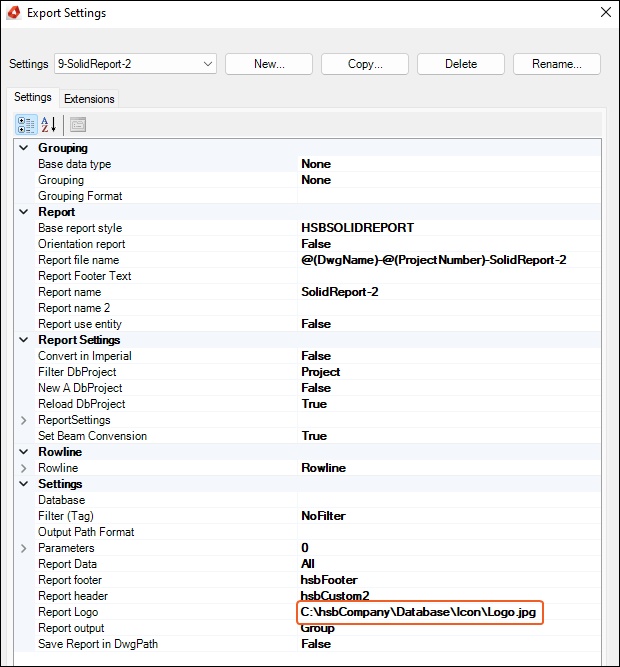
Task: Switch to the Settings tab
Action: (x=33, y=97)
